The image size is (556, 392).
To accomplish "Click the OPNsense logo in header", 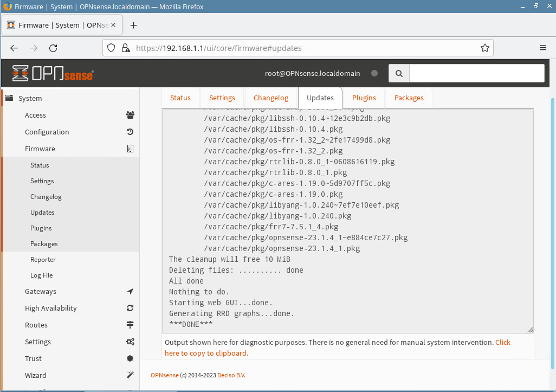I will tap(53, 73).
